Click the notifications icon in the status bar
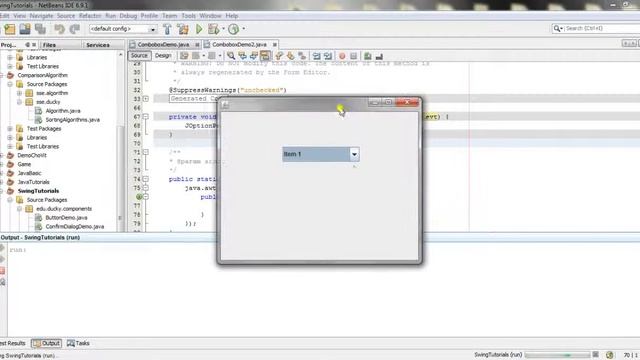 pyautogui.click(x=609, y=355)
